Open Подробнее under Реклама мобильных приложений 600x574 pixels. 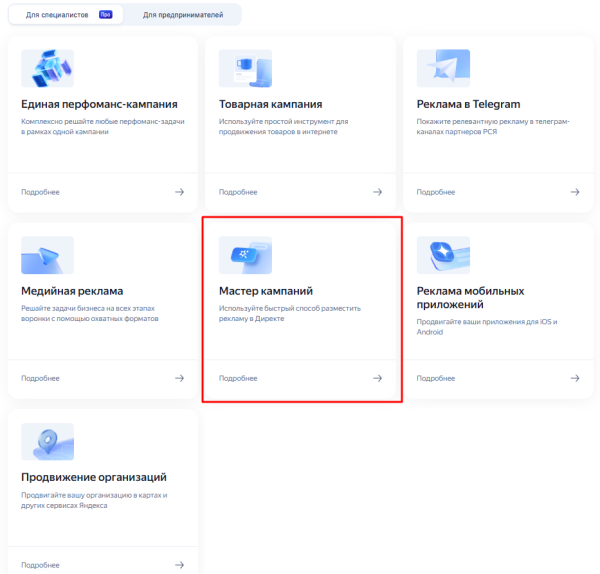436,378
